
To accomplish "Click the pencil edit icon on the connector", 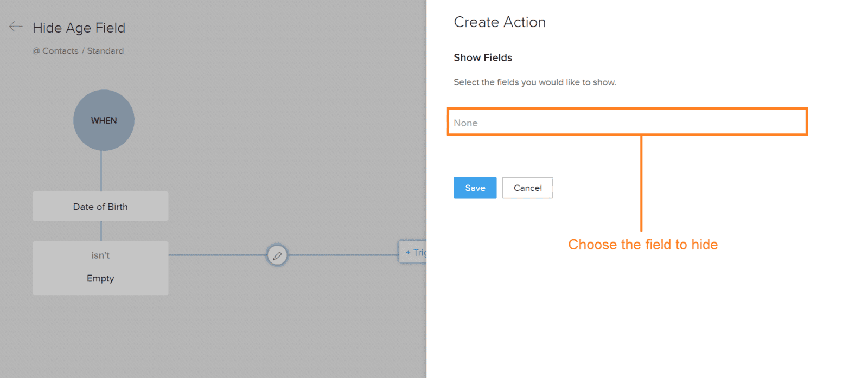I will click(277, 255).
